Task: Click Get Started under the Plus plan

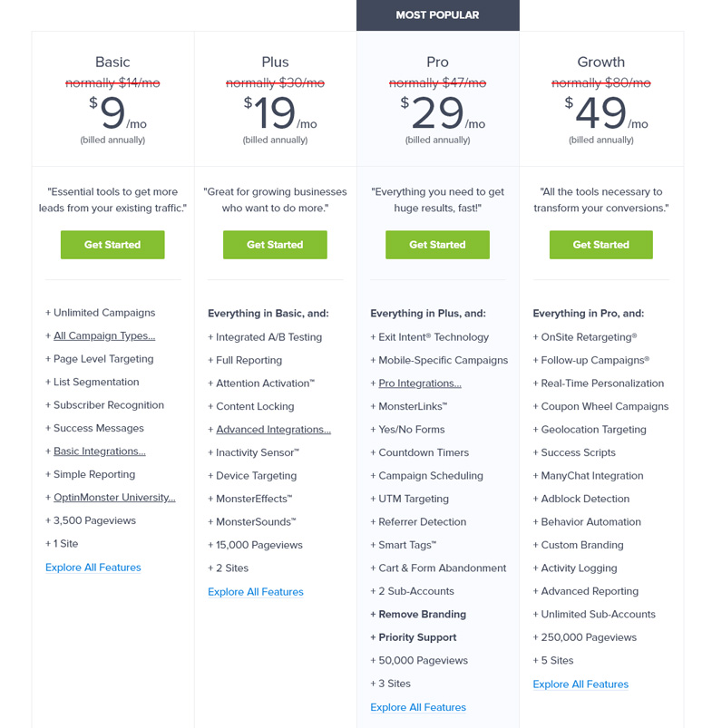Action: point(275,245)
